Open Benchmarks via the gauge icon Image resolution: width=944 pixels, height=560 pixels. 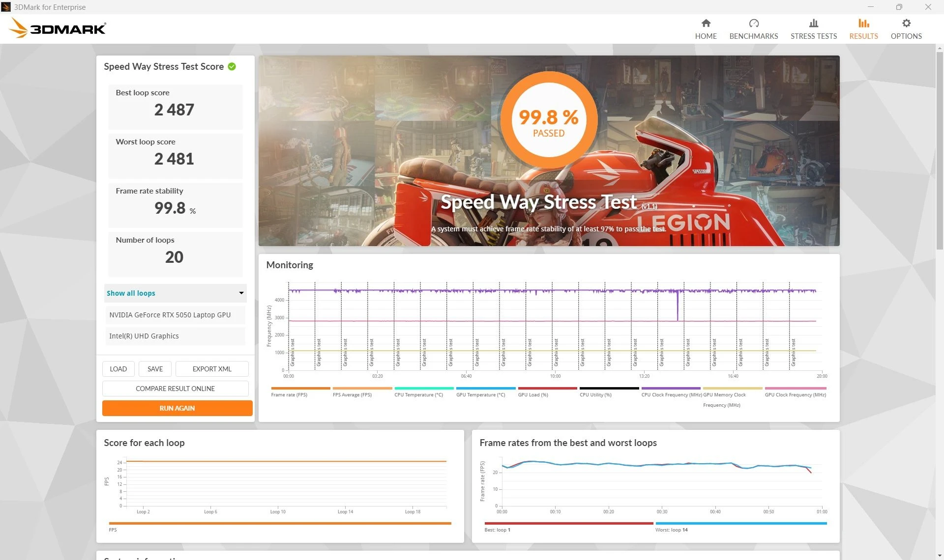(753, 23)
